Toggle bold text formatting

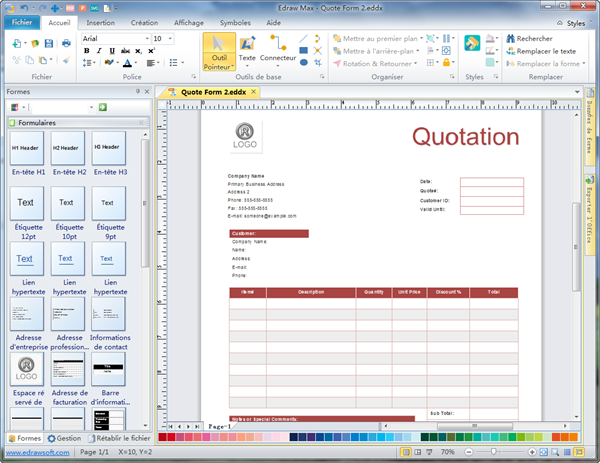click(87, 51)
